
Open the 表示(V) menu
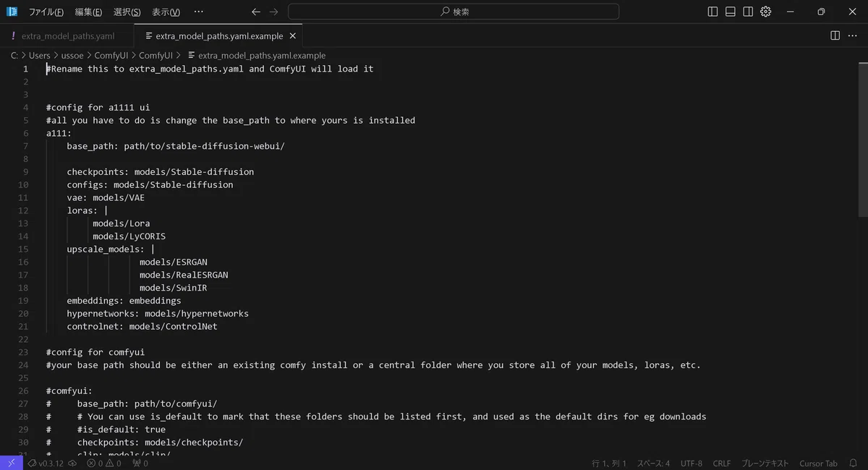[x=166, y=12]
